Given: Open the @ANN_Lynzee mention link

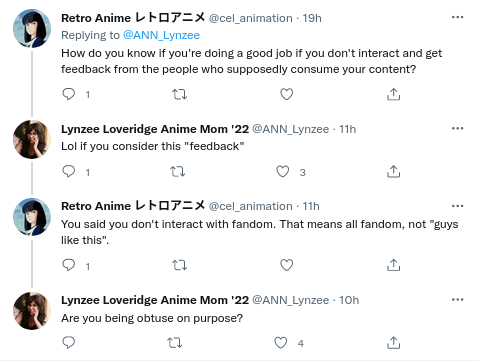Looking at the screenshot, I should (161, 35).
